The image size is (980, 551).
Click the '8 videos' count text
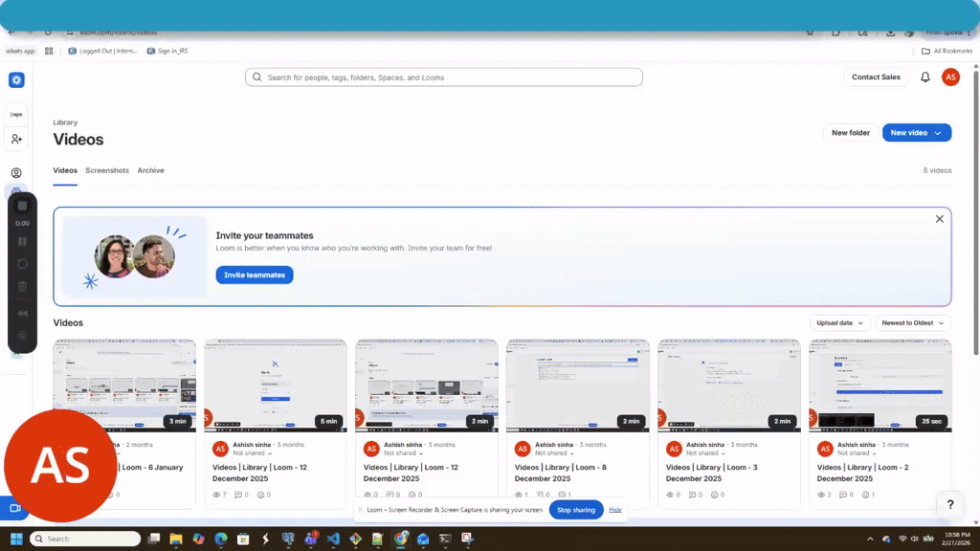click(x=937, y=170)
